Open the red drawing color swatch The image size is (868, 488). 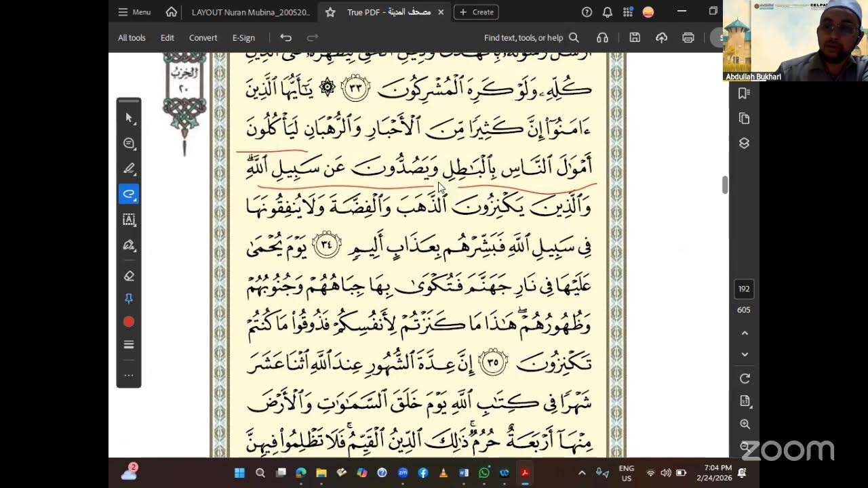click(129, 322)
